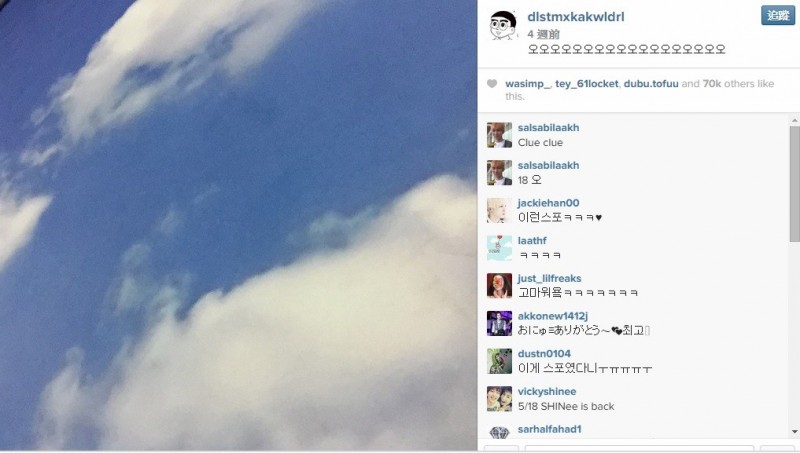Open dustn0104's profile thumbnail
Screen dimensions: 800x453
click(x=499, y=361)
